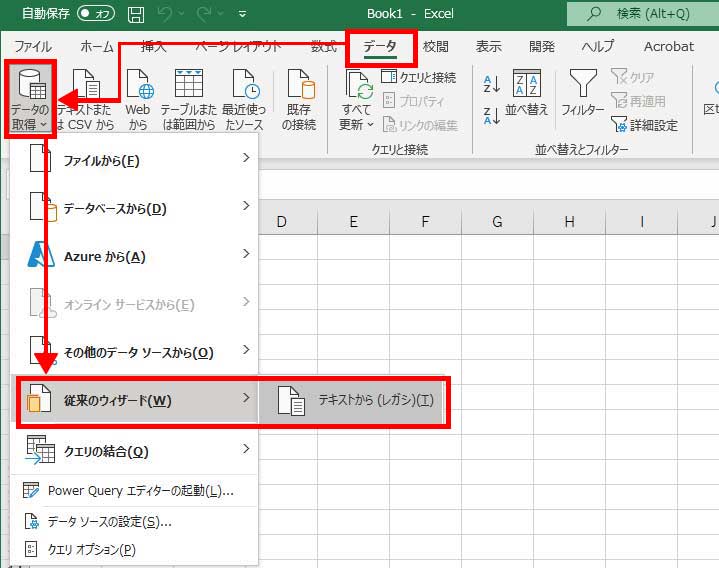
Task: Expand ファイルから(F) submenu
Action: pos(134,160)
